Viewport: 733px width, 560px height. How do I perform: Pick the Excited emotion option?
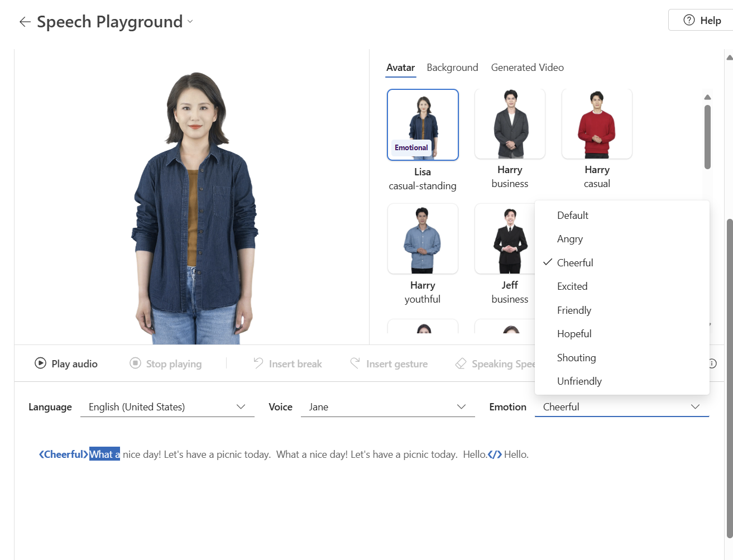[x=572, y=286]
